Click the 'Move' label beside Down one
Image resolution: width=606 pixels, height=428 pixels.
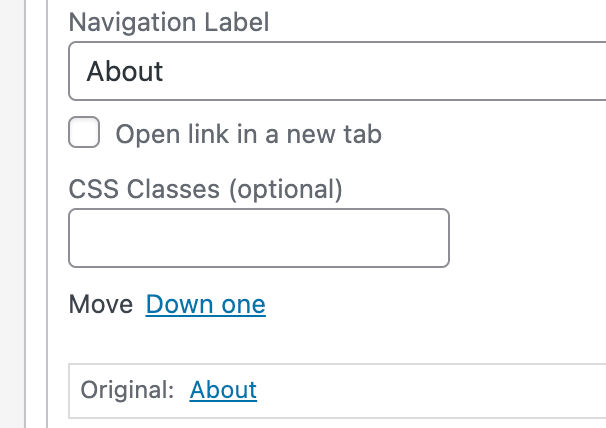101,304
